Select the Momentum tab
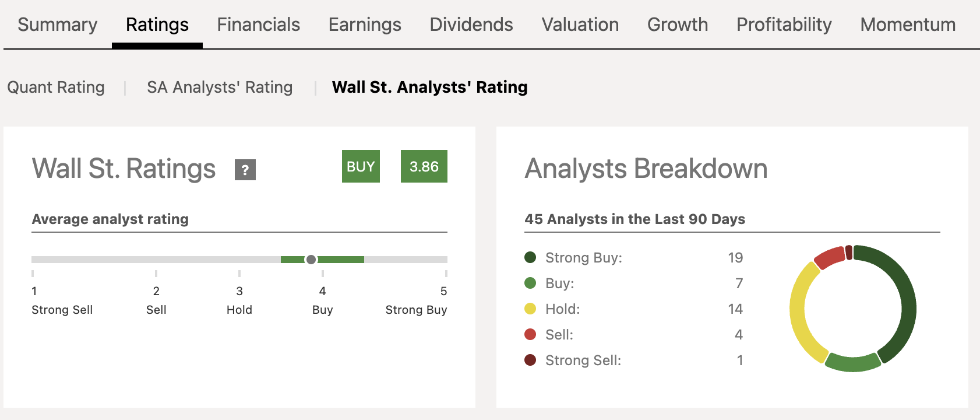 (907, 24)
